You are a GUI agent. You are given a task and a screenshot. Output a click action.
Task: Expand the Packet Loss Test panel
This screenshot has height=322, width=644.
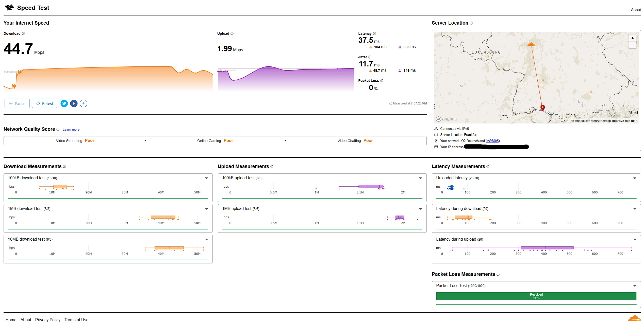(x=635, y=286)
